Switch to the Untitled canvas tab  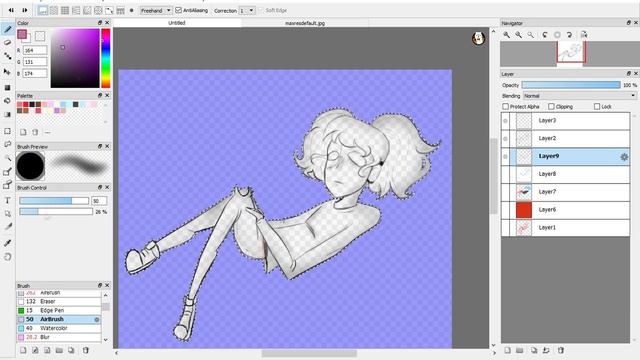[177, 23]
